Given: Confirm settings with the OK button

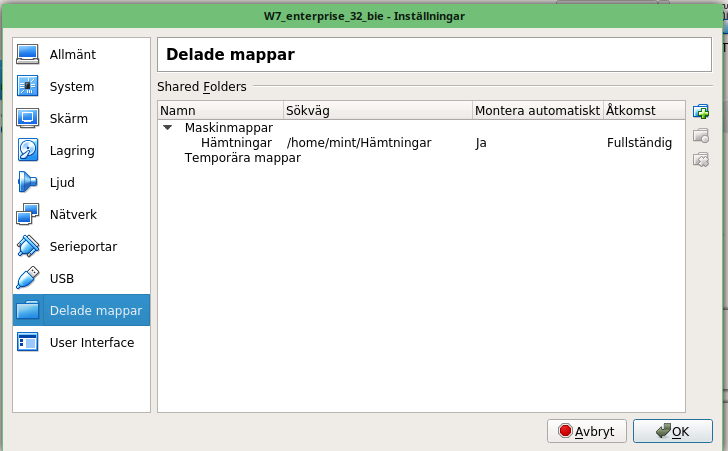Looking at the screenshot, I should click(672, 431).
